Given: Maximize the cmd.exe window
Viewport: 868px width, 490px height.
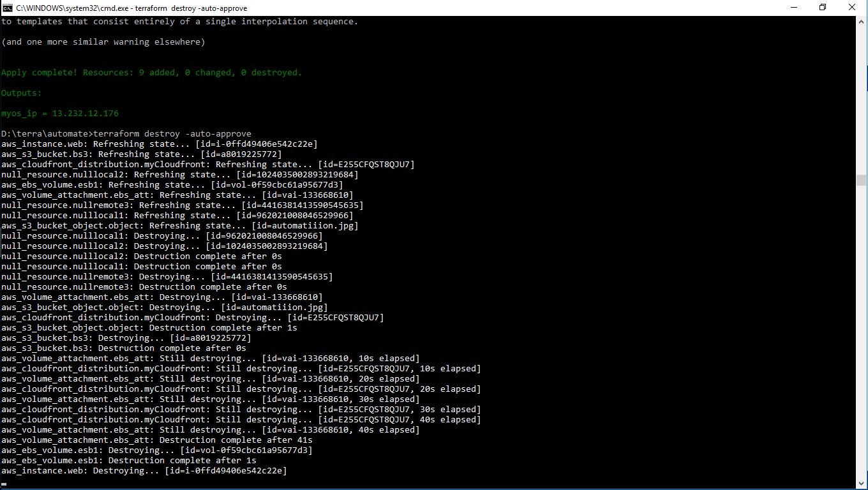Looking at the screenshot, I should click(x=823, y=8).
